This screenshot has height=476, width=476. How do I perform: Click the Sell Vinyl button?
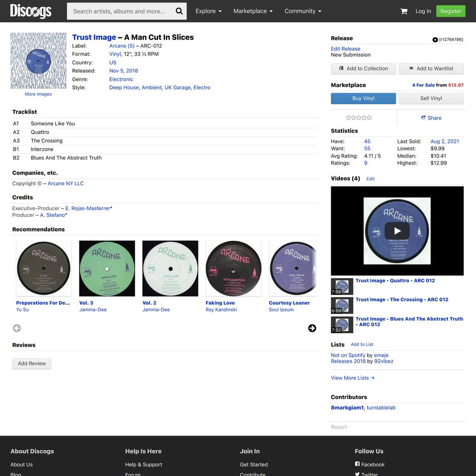(431, 99)
